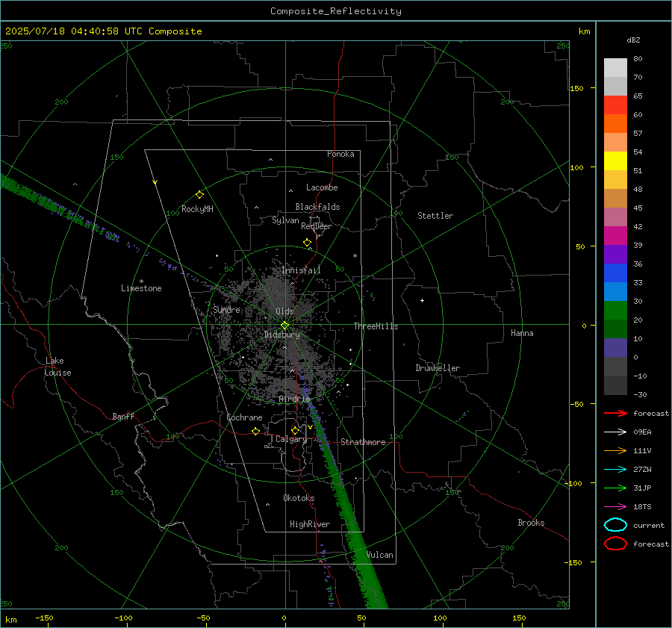The width and height of the screenshot is (672, 628).
Task: Click the yellow diamond marker above RedDeer label's base
Action: pyautogui.click(x=308, y=243)
